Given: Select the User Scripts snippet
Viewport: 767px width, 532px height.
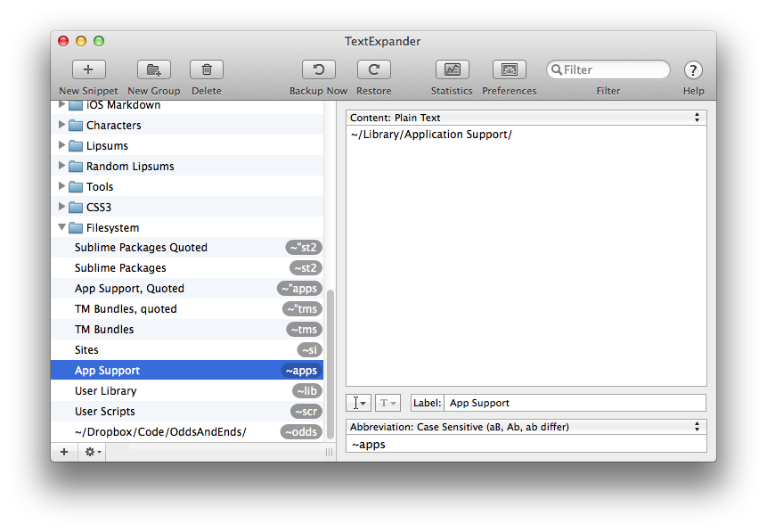Looking at the screenshot, I should pos(187,412).
